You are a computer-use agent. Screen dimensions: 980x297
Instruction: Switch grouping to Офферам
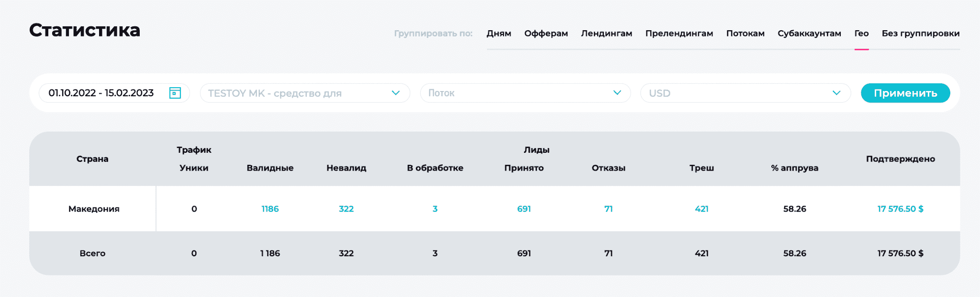(546, 34)
